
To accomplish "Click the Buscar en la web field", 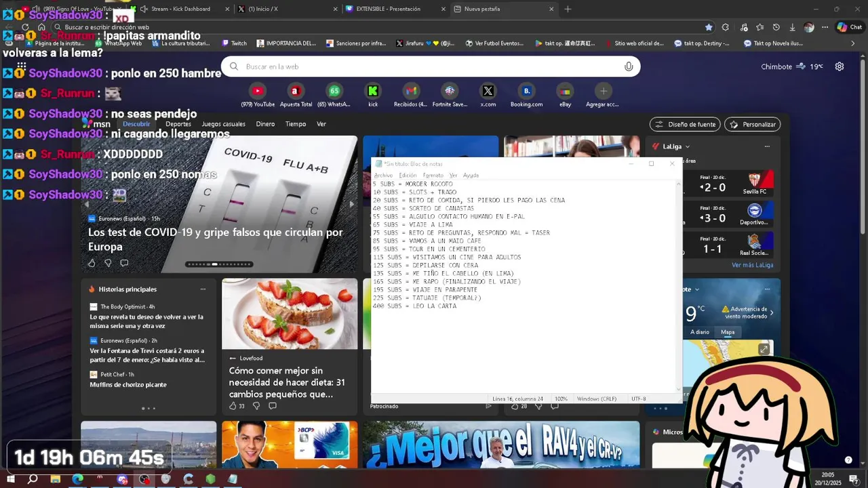I will pos(431,66).
